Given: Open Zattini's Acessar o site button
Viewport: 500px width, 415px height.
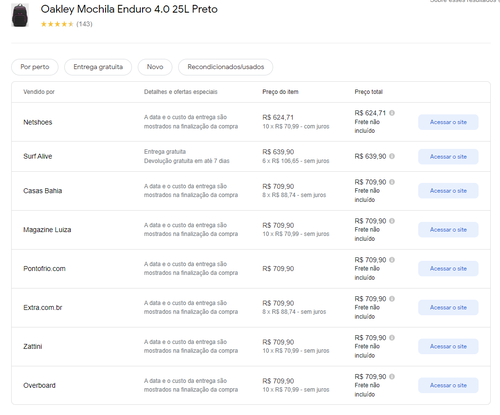Looking at the screenshot, I should pyautogui.click(x=448, y=347).
